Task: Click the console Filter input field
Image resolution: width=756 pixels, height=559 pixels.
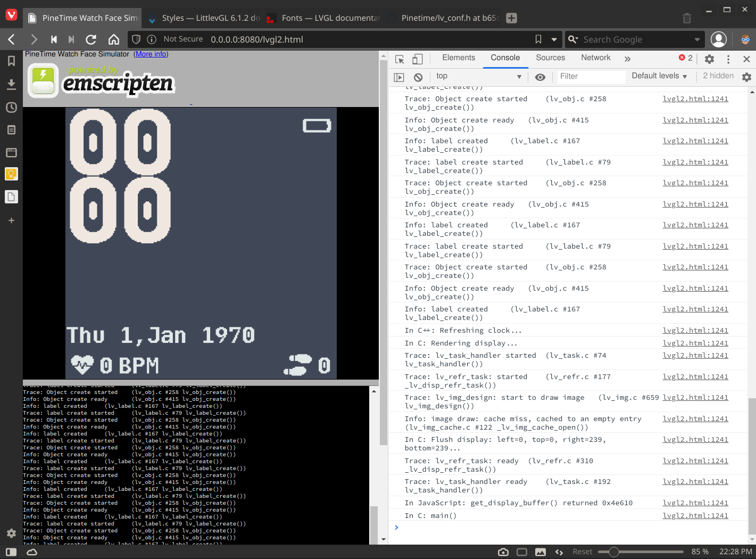Action: click(591, 77)
